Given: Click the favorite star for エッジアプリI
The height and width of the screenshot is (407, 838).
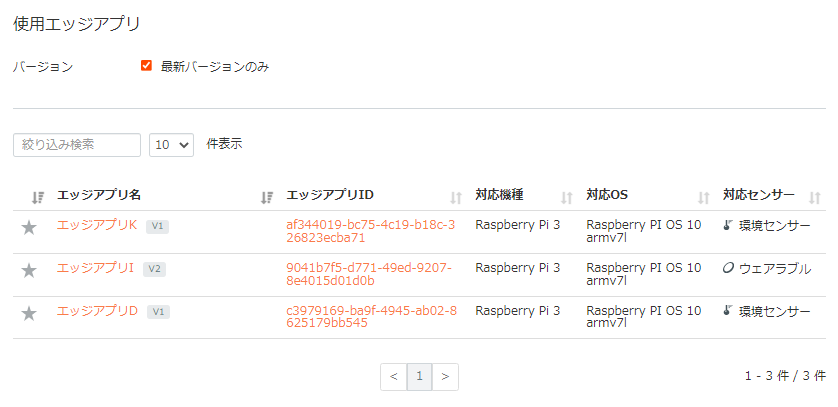Looking at the screenshot, I should (x=29, y=271).
